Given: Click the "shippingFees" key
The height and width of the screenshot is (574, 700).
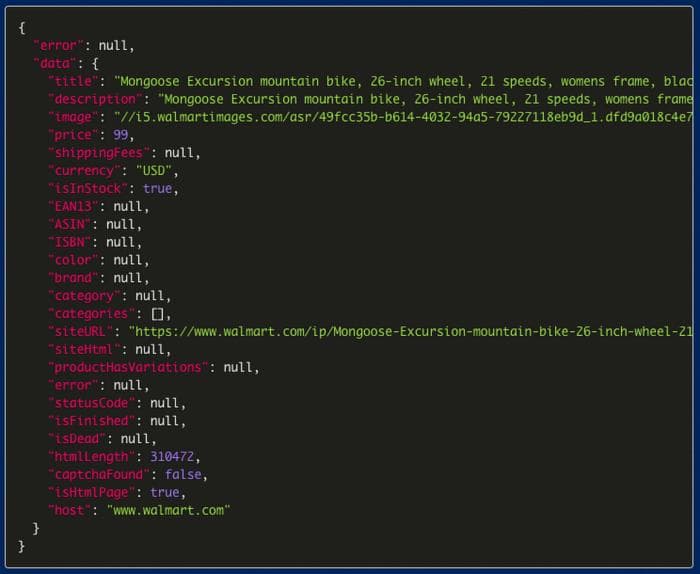Looking at the screenshot, I should [101, 153].
